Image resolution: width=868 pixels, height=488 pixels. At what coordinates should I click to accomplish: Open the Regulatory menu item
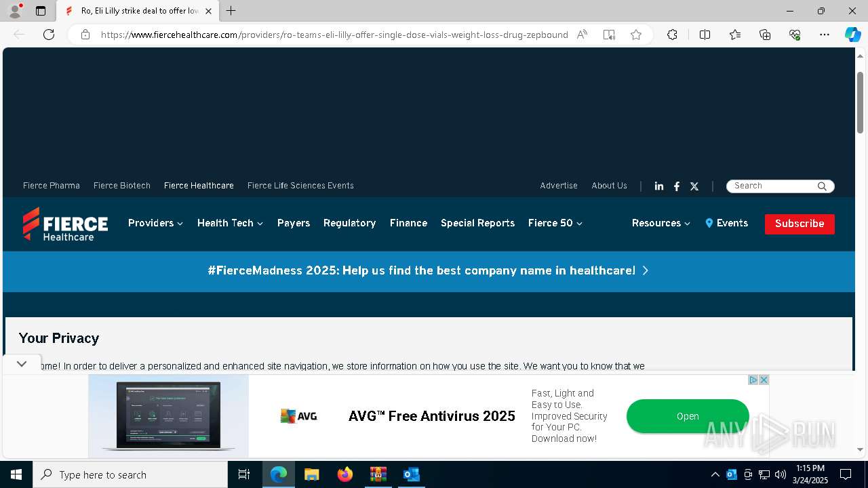[349, 223]
